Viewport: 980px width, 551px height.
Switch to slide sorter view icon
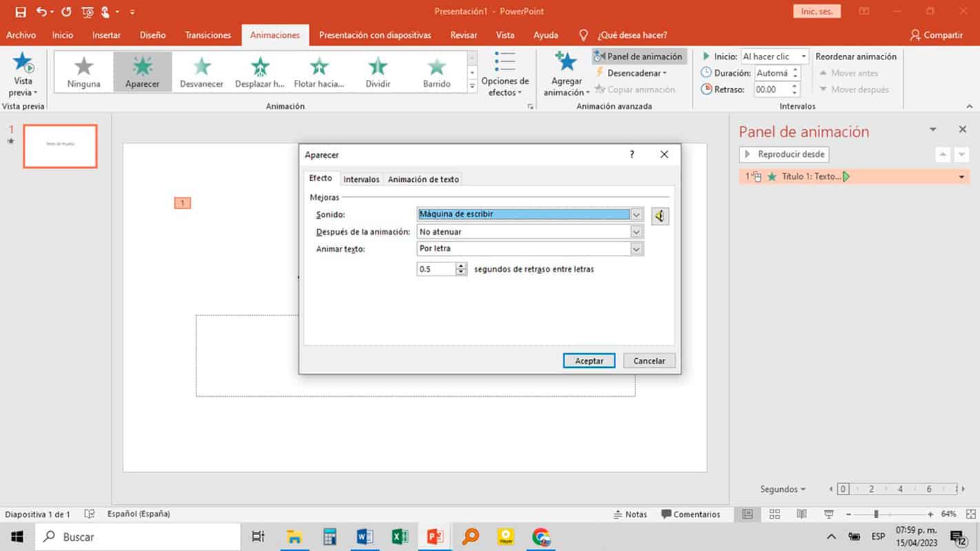coord(775,514)
